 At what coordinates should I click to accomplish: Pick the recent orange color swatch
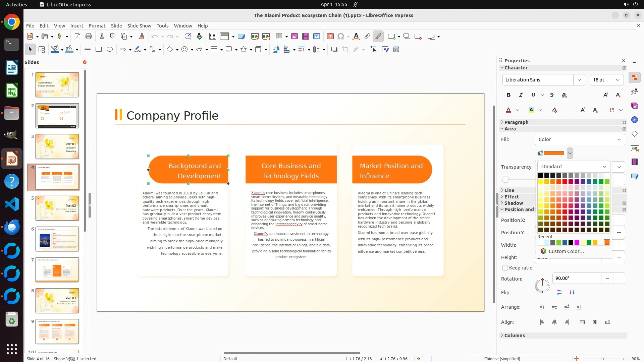point(607,243)
